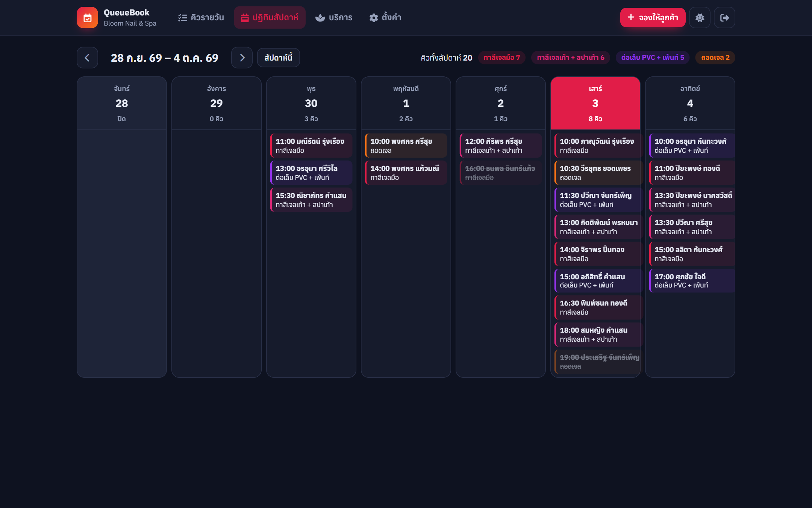Go to the previous week with left chevron
Screen dimensions: 812x508
click(87, 58)
